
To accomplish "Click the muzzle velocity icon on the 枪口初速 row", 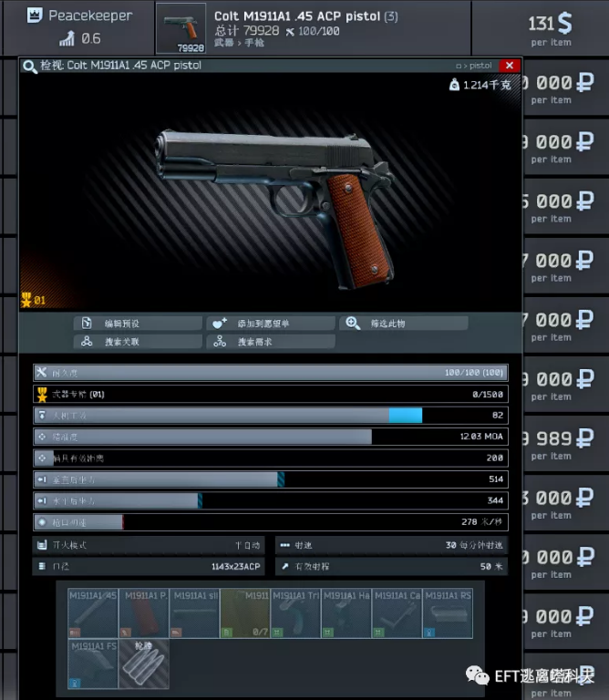I will [x=42, y=522].
